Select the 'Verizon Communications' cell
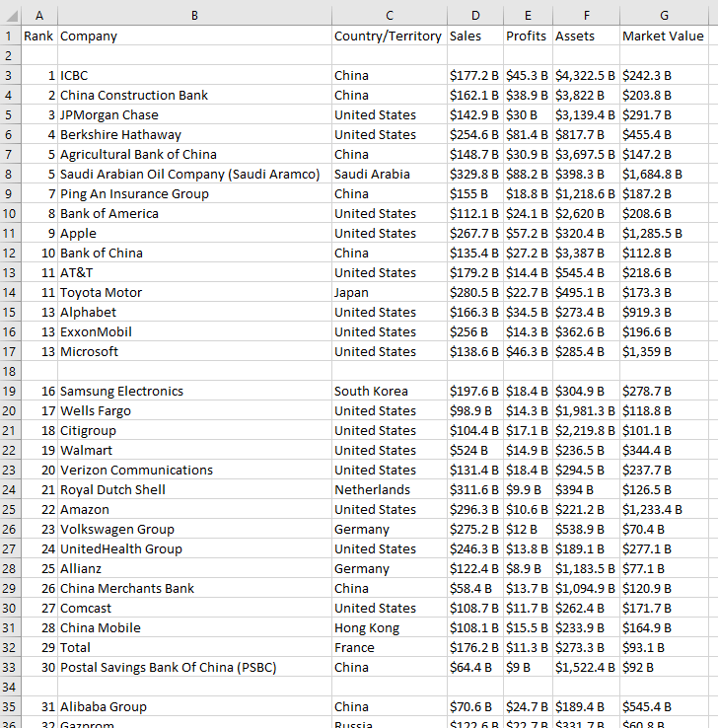This screenshot has height=728, width=718. (x=194, y=470)
